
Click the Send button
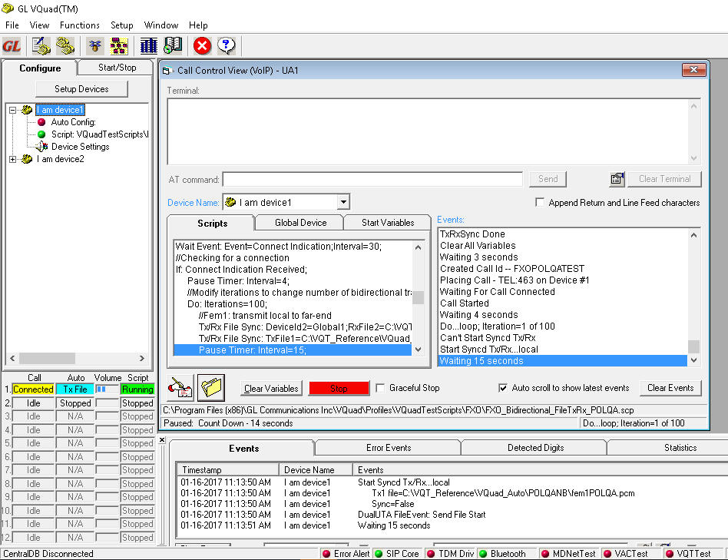(x=548, y=179)
